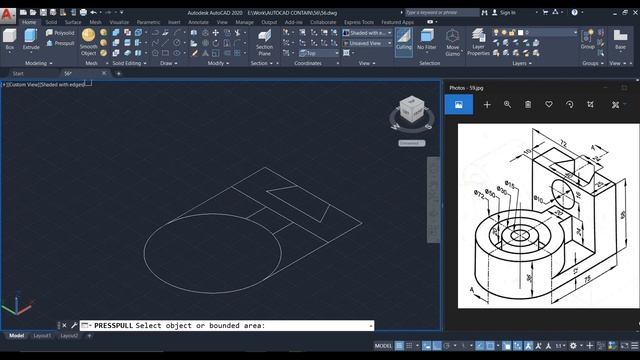Click the Plot printer icon in quick access toolbar
The width and height of the screenshot is (640, 360).
[83, 12]
